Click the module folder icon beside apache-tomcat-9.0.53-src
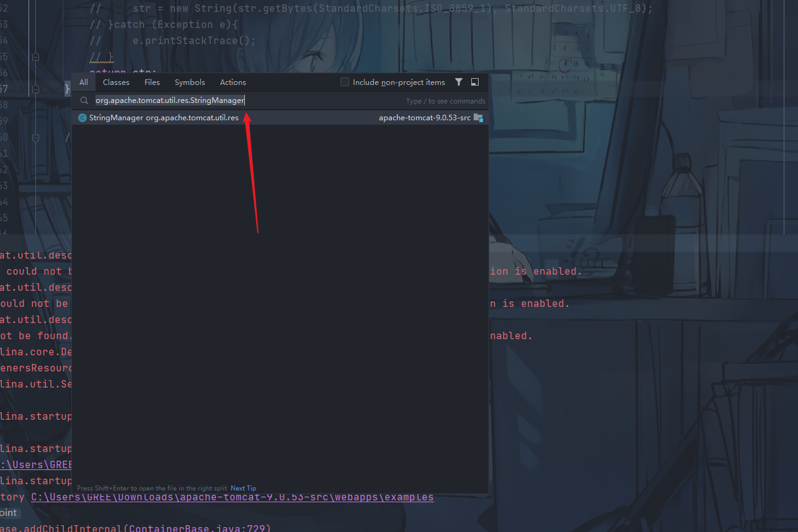This screenshot has height=532, width=798. [478, 118]
